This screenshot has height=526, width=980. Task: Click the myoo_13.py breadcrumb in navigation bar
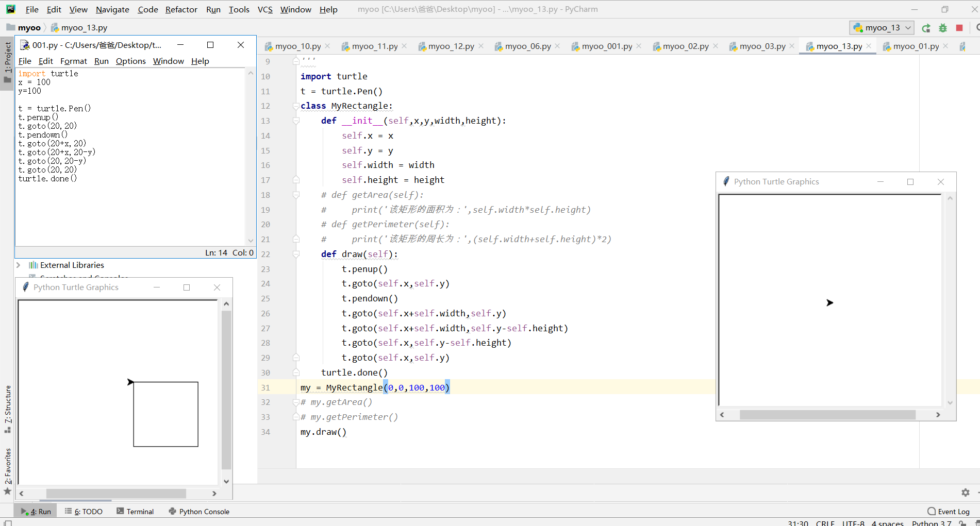[79, 27]
